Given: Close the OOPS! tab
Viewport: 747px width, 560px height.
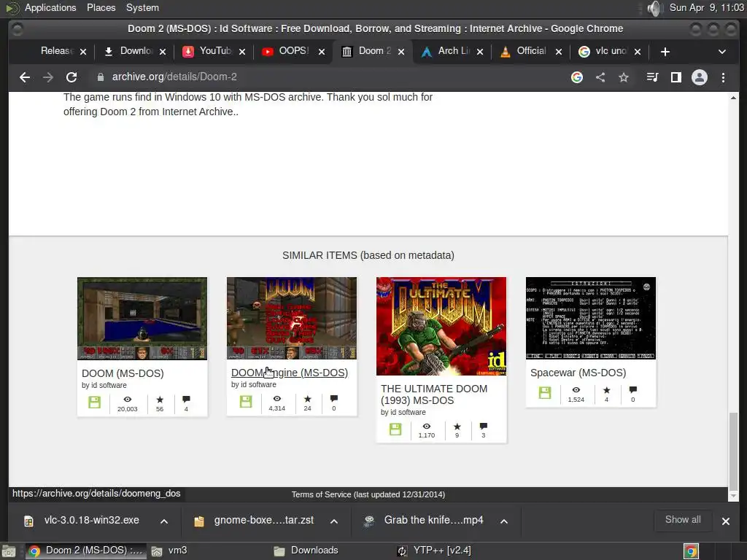Looking at the screenshot, I should click(x=322, y=52).
